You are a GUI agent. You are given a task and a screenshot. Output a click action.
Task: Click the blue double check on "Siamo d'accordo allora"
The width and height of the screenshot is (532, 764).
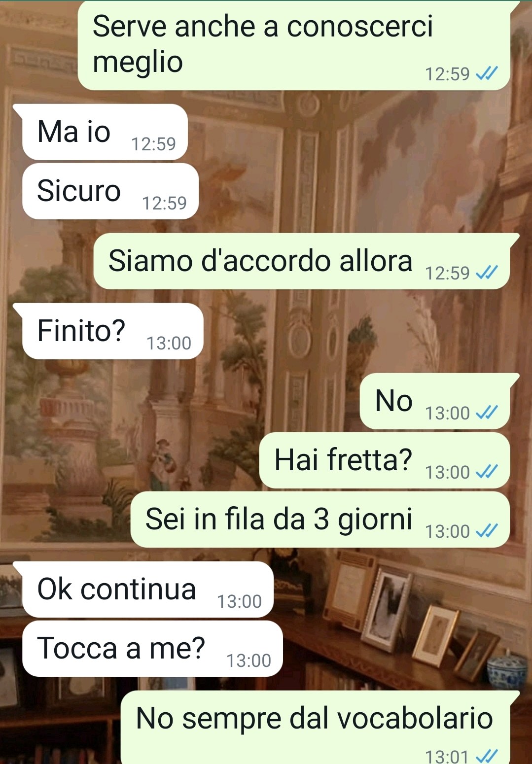point(487,273)
